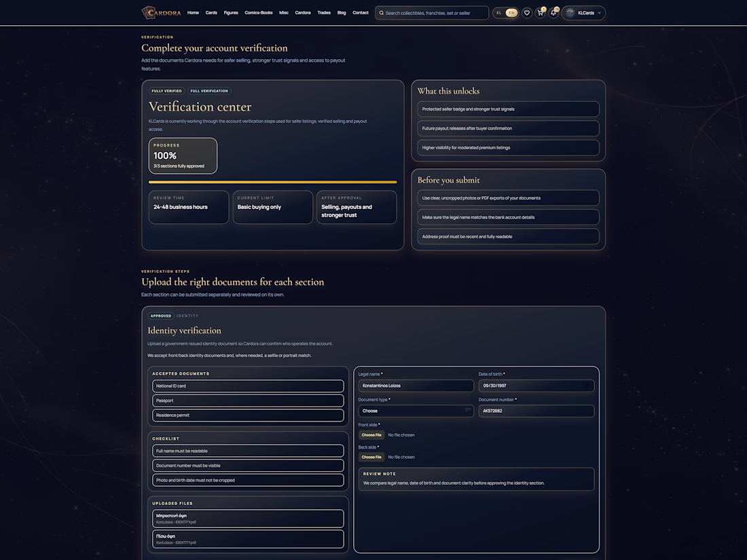This screenshot has height=560, width=747.
Task: Open the Contact page
Action: [360, 13]
